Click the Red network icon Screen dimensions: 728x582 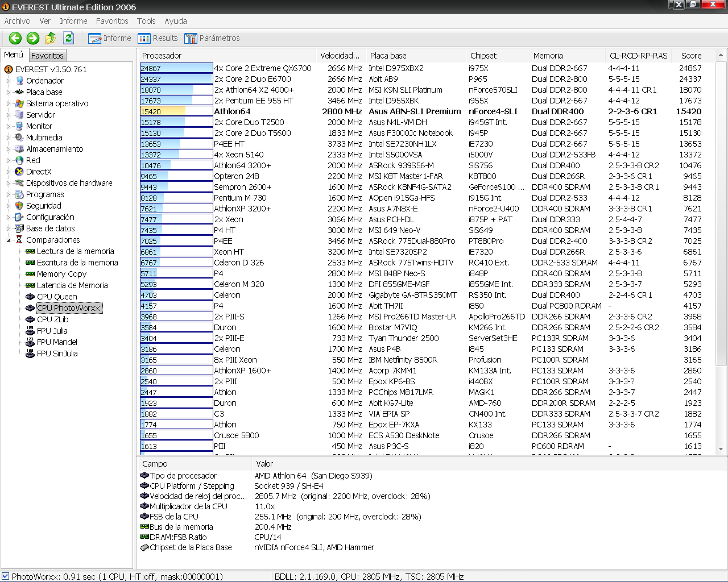19,160
